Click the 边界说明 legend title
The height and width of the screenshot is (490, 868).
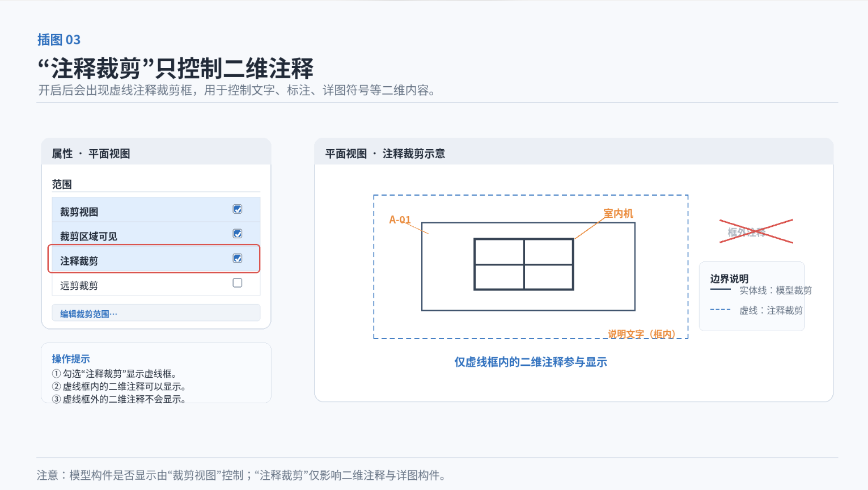point(729,279)
